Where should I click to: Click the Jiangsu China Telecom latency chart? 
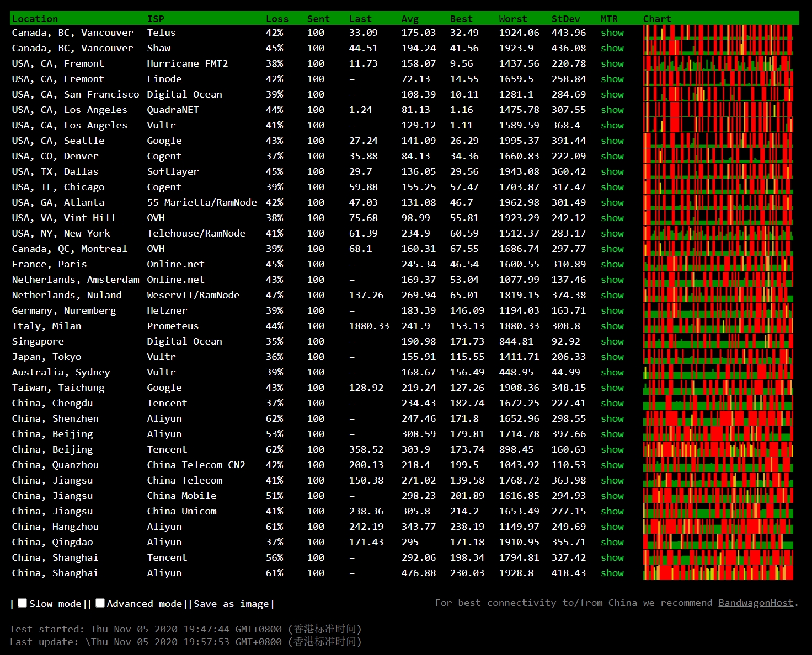718,480
